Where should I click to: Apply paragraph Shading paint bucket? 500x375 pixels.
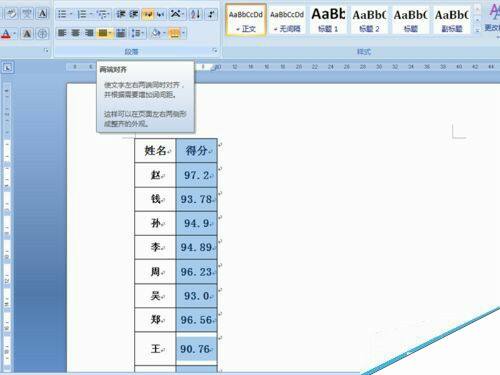[x=156, y=33]
